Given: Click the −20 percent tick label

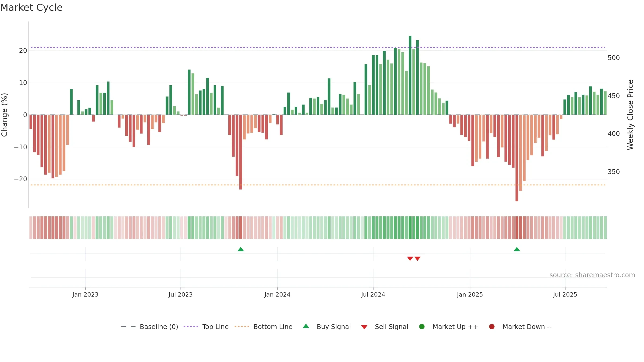Looking at the screenshot, I should tap(21, 179).
